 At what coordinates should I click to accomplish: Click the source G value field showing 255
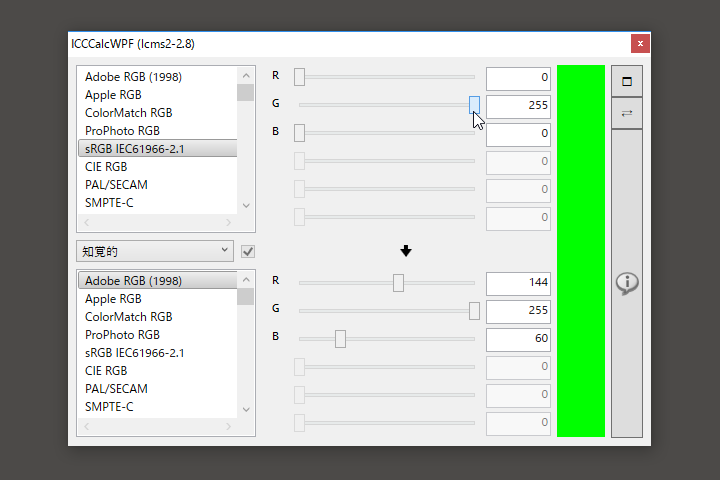click(518, 106)
